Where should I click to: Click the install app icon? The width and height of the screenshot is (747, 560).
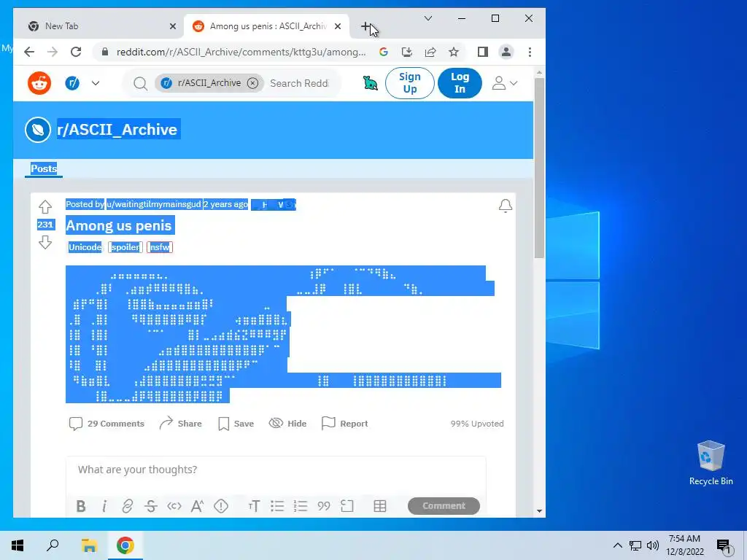point(407,52)
